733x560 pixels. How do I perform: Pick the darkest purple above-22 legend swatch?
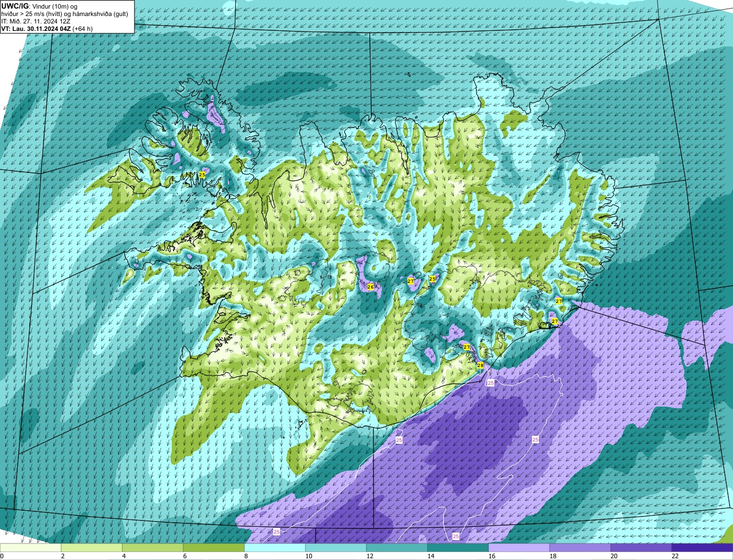(x=702, y=548)
